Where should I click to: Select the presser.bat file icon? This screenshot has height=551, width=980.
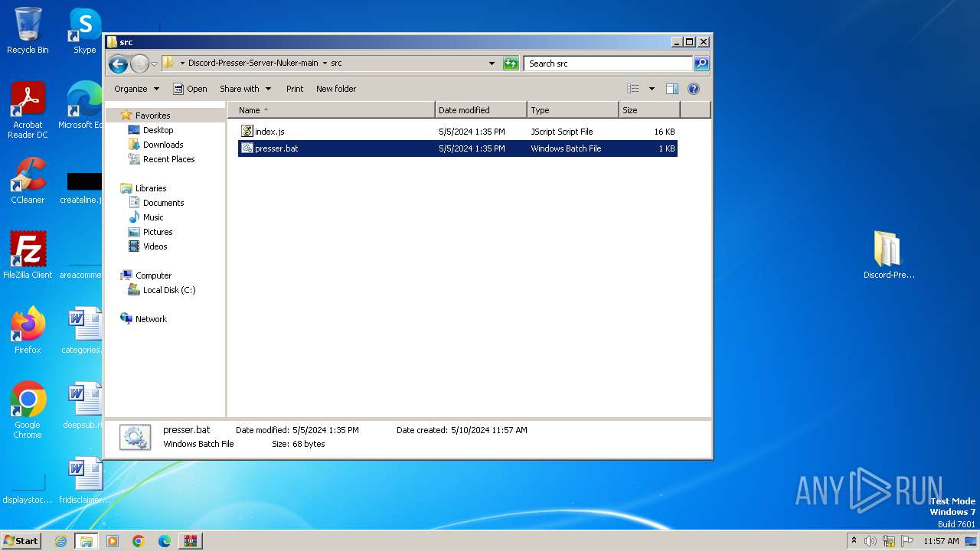point(247,148)
